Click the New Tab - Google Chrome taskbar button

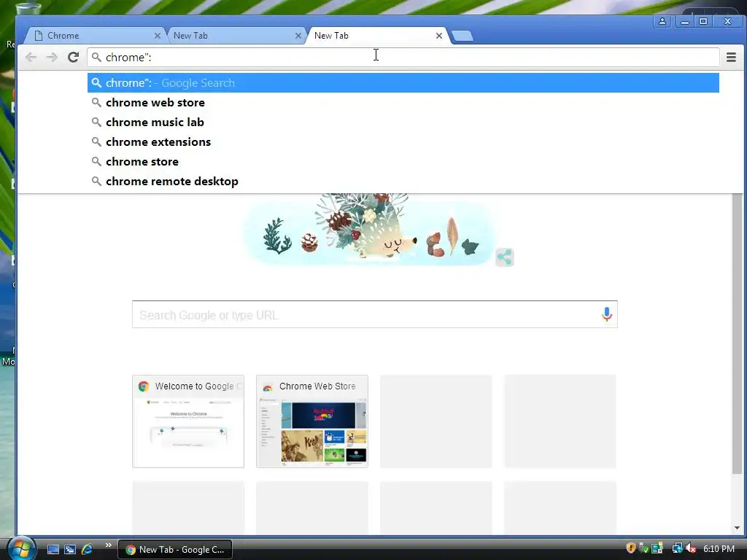pyautogui.click(x=175, y=549)
